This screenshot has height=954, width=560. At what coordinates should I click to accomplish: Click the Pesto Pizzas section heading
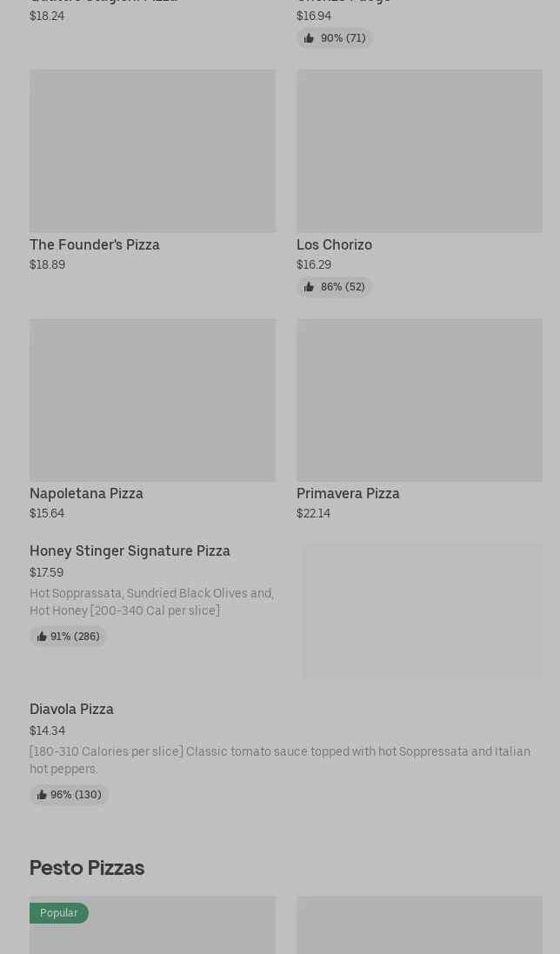(x=87, y=867)
